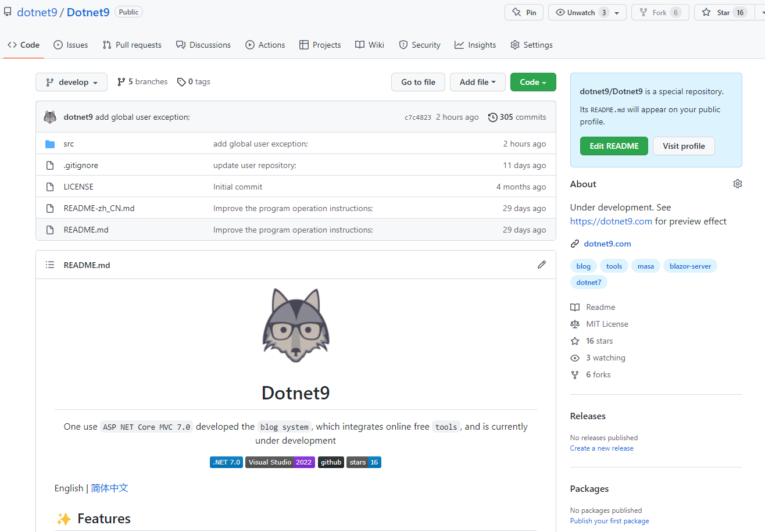The width and height of the screenshot is (765, 532).
Task: Click the branches fork icon
Action: [x=121, y=82]
